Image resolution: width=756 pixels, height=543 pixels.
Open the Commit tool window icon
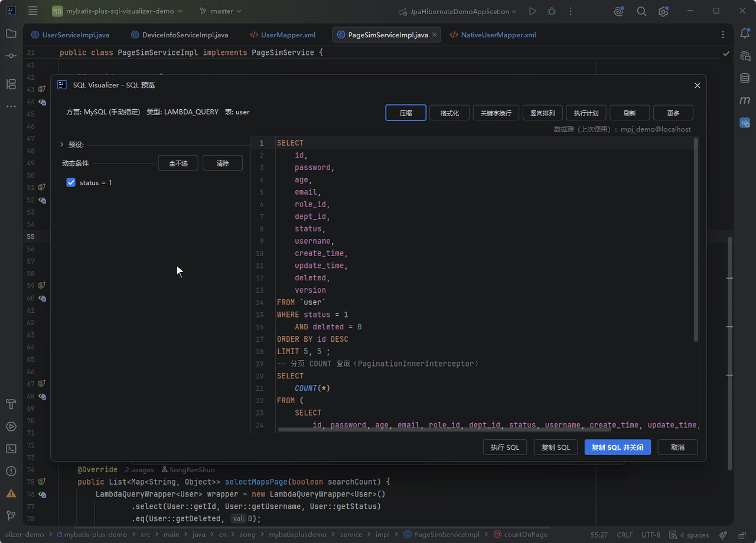(11, 55)
